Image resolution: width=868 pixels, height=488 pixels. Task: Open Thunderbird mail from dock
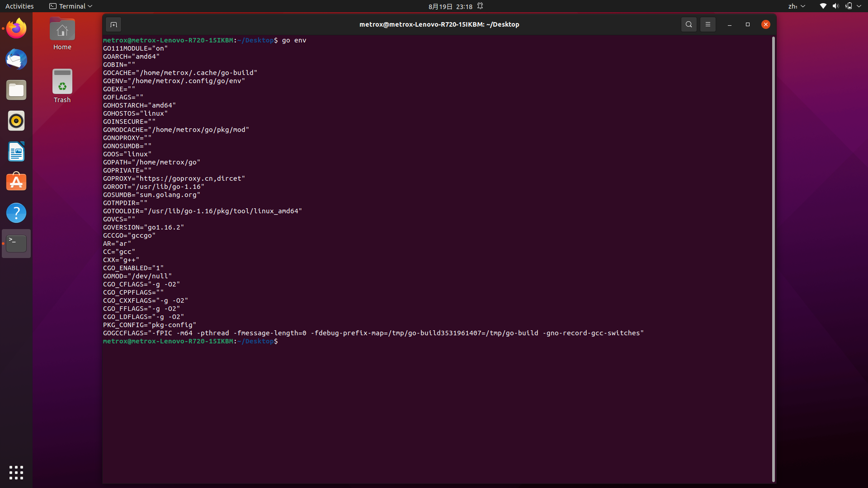(x=16, y=60)
